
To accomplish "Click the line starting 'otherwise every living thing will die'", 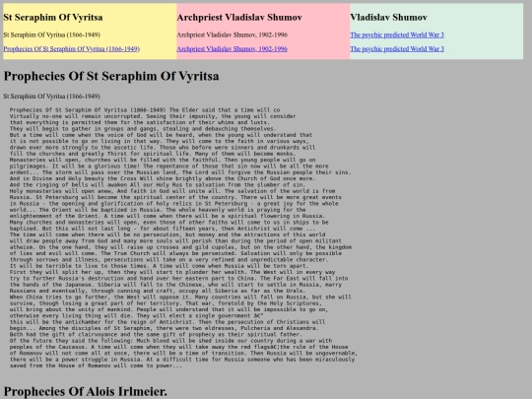I will point(136,316).
